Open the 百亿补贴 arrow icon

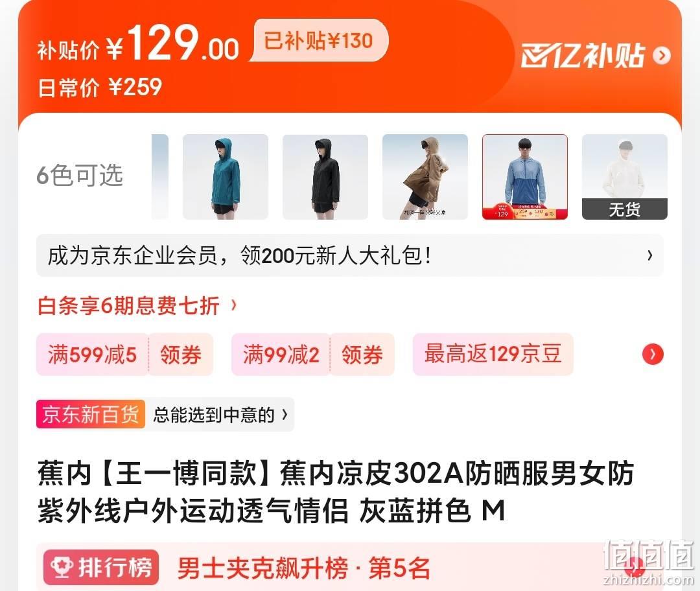(x=662, y=55)
